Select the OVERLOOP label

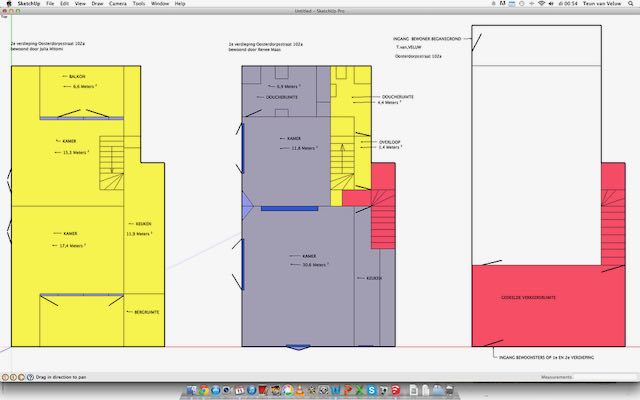click(390, 142)
